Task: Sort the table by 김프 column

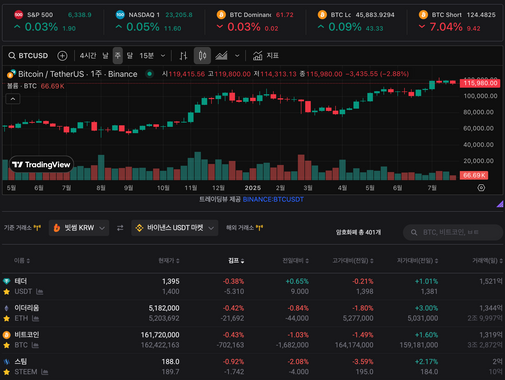Action: click(x=236, y=261)
